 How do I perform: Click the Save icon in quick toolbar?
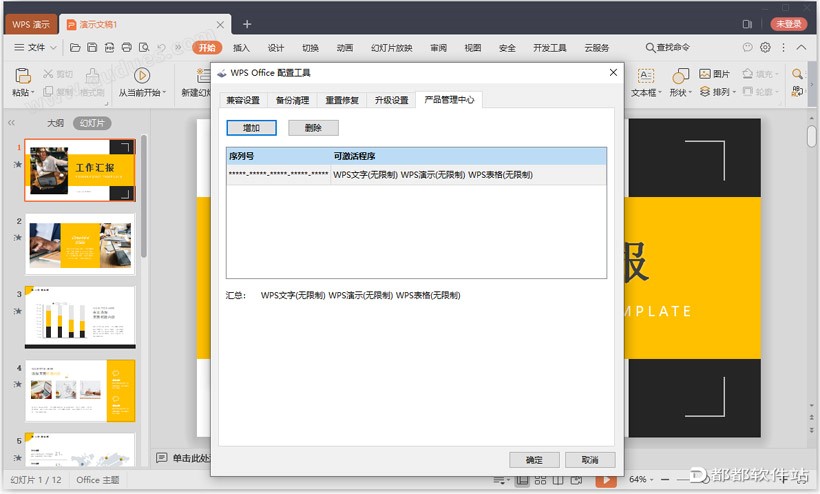tap(92, 48)
